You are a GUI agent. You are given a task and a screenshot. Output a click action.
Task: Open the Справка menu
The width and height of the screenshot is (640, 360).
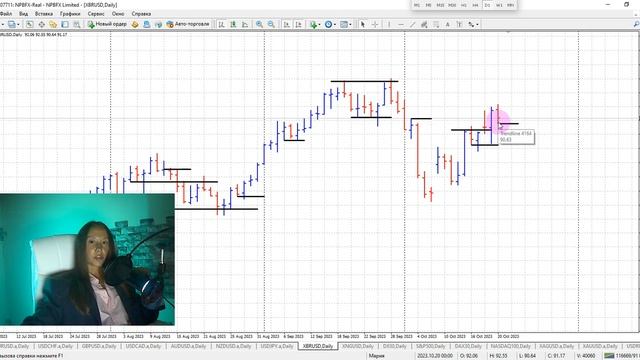point(141,14)
